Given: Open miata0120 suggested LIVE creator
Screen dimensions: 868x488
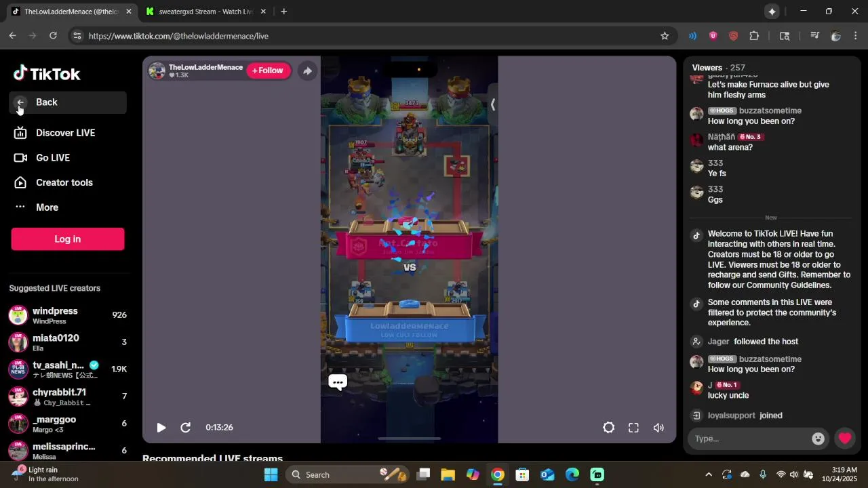Looking at the screenshot, I should [x=68, y=342].
